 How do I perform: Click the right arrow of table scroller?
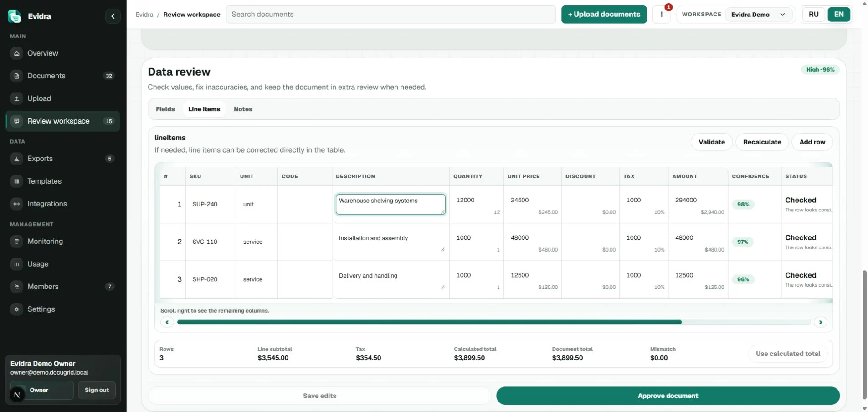(821, 322)
